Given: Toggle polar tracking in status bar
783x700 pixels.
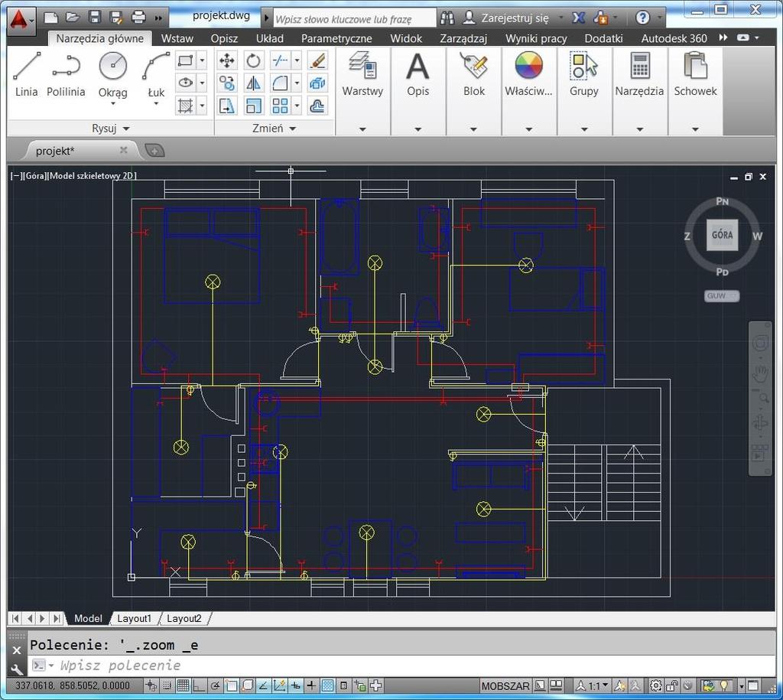Looking at the screenshot, I should [x=215, y=685].
